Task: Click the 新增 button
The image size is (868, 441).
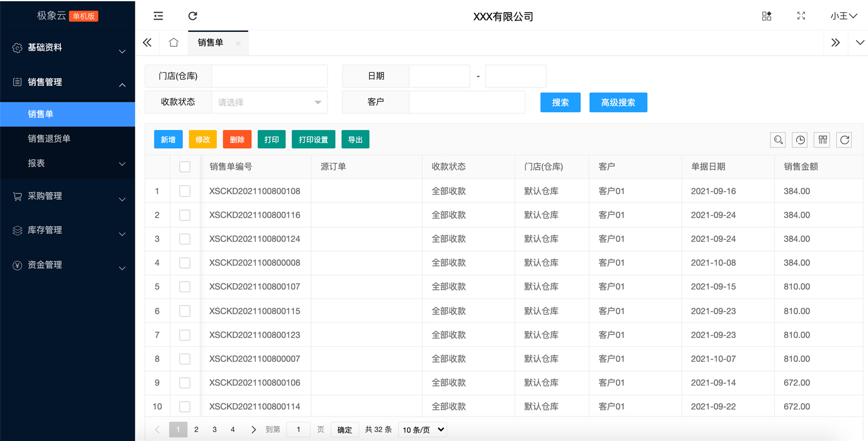Action: click(x=168, y=139)
